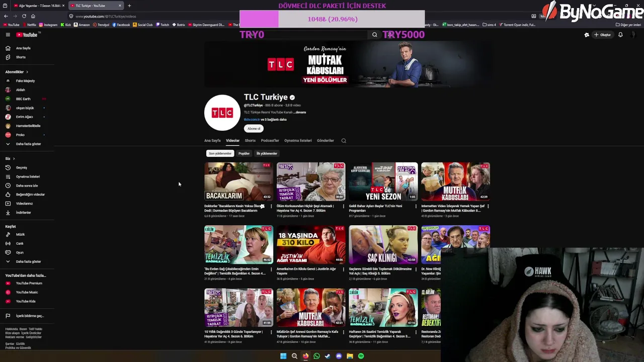Open Canlı under Keşfet

(20, 243)
